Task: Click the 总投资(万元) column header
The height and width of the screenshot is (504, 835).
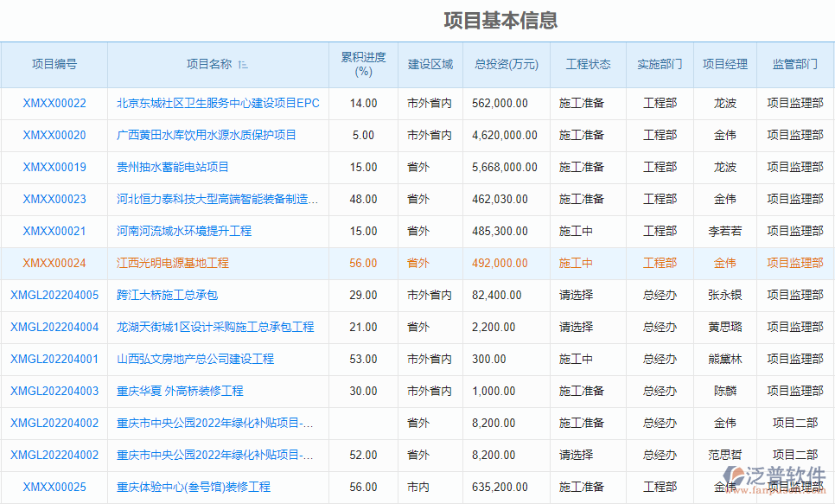Action: click(507, 64)
